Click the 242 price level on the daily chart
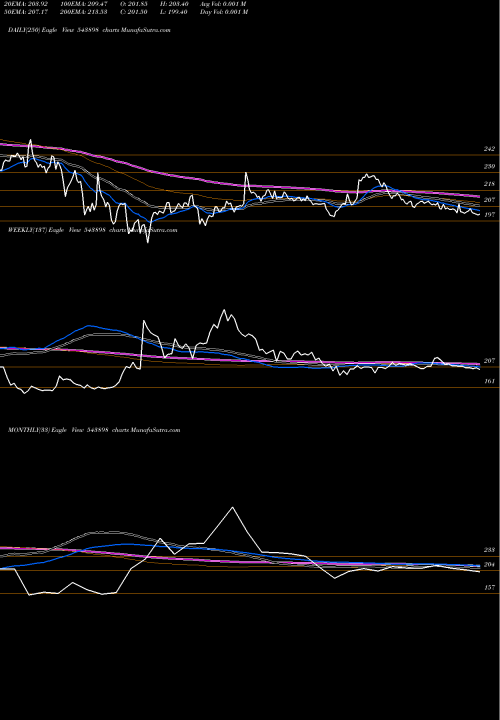This screenshot has height=720, width=500. tap(489, 149)
